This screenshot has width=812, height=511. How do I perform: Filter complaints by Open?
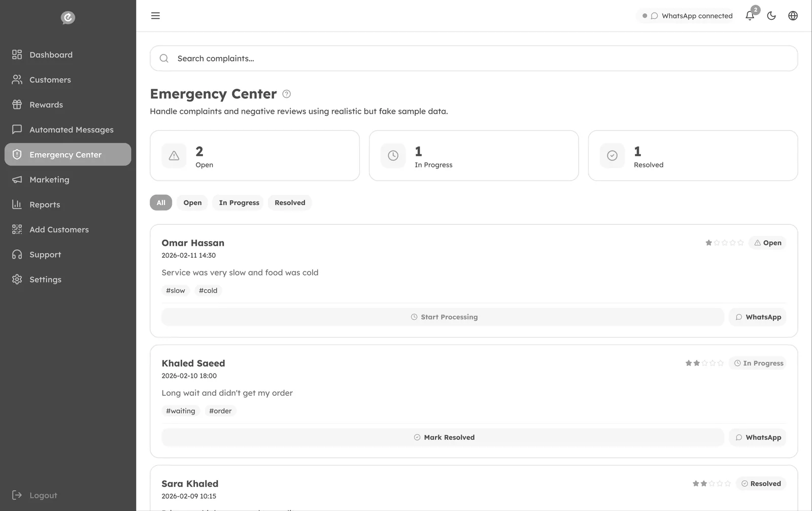[192, 202]
